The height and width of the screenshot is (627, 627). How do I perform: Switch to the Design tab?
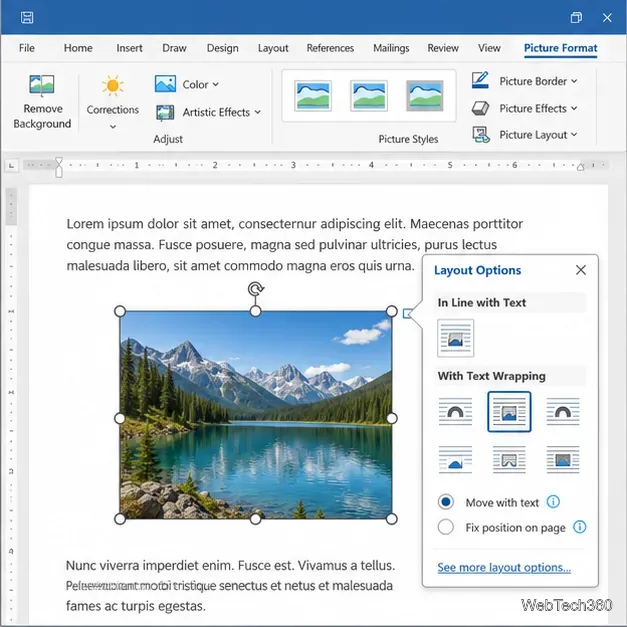click(x=222, y=48)
